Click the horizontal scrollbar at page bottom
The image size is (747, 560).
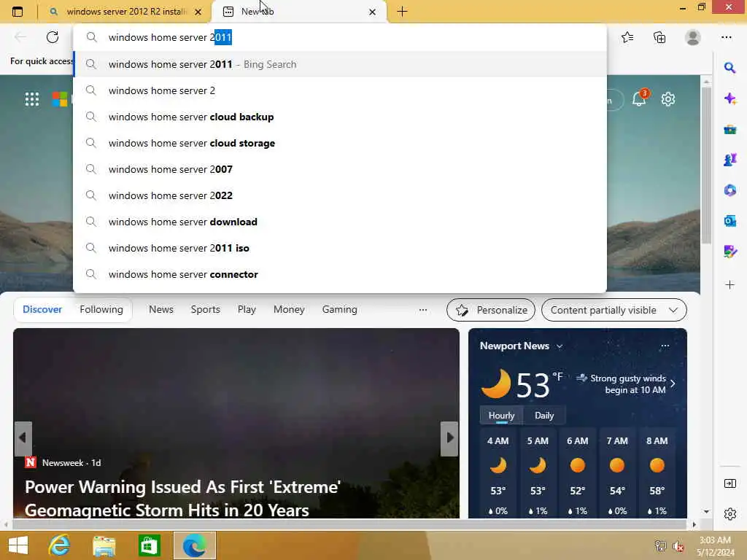coord(349,524)
